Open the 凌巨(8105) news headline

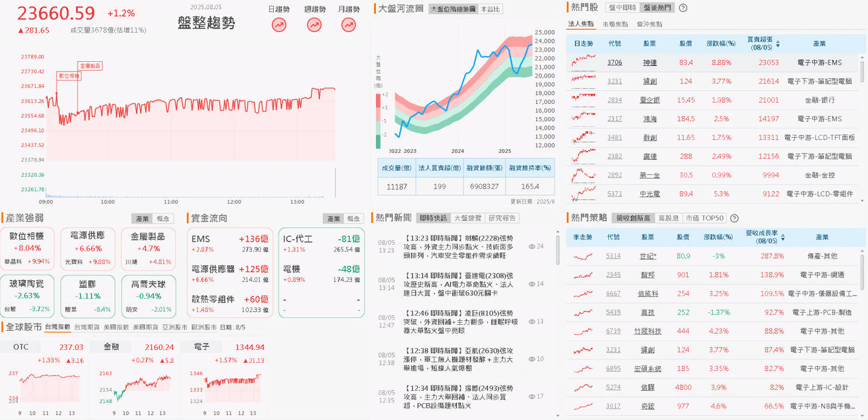coord(461,321)
